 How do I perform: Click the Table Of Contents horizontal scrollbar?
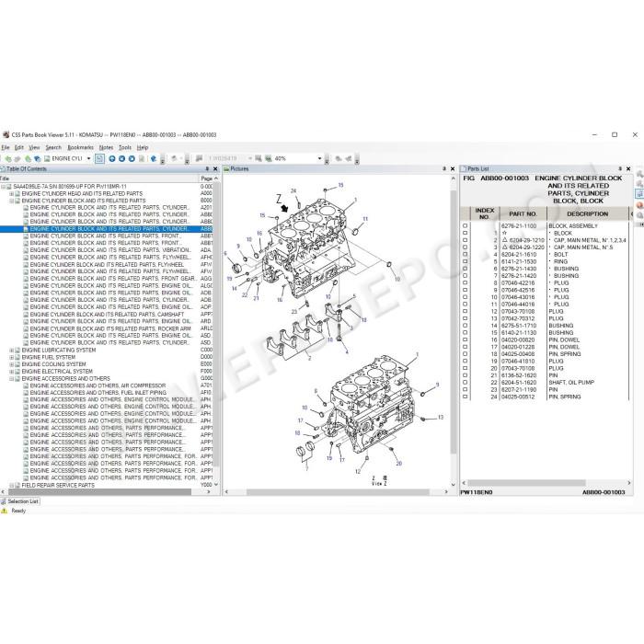coord(99,491)
